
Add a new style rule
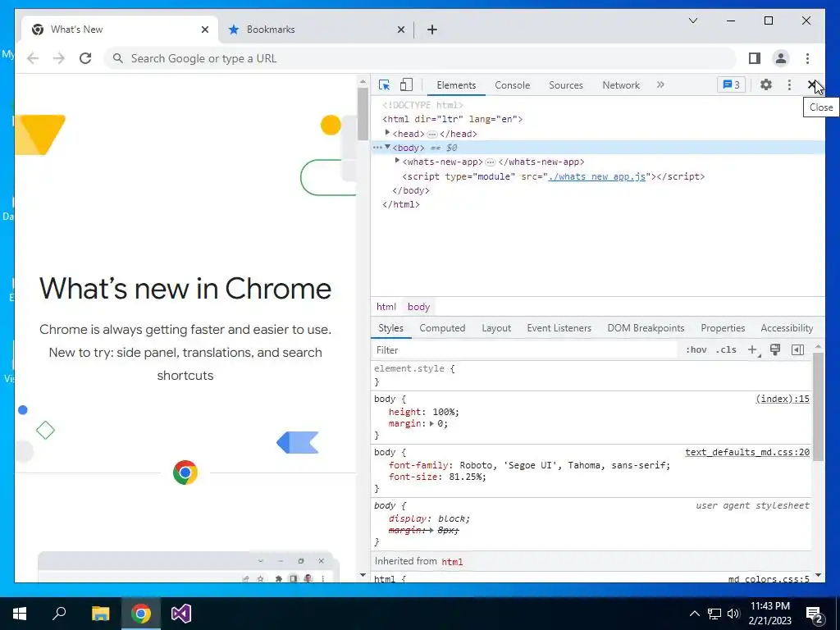753,349
